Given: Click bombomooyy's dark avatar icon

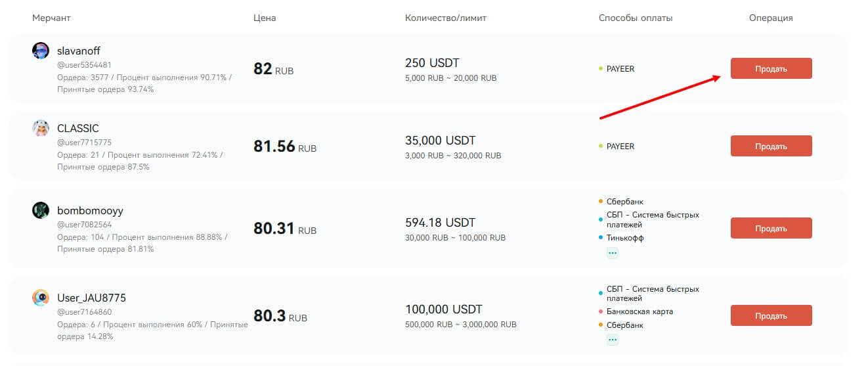Looking at the screenshot, I should [41, 210].
